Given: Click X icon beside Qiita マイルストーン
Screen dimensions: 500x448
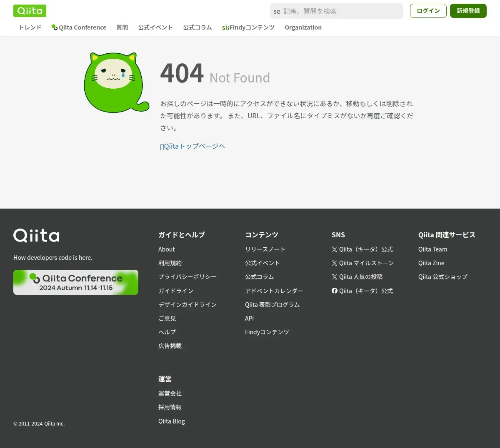Looking at the screenshot, I should 335,263.
